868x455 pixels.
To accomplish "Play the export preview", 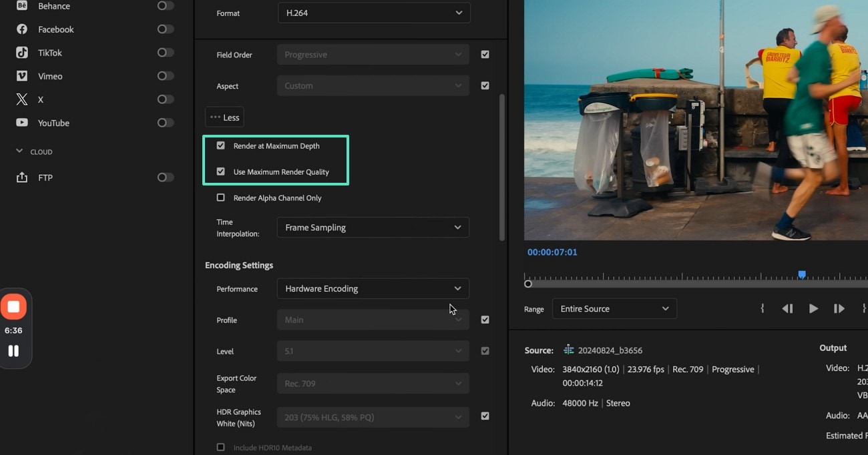I will [813, 309].
